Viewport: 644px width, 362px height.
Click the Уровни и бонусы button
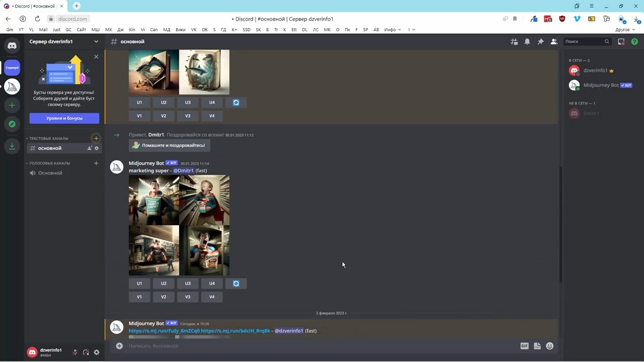(64, 118)
